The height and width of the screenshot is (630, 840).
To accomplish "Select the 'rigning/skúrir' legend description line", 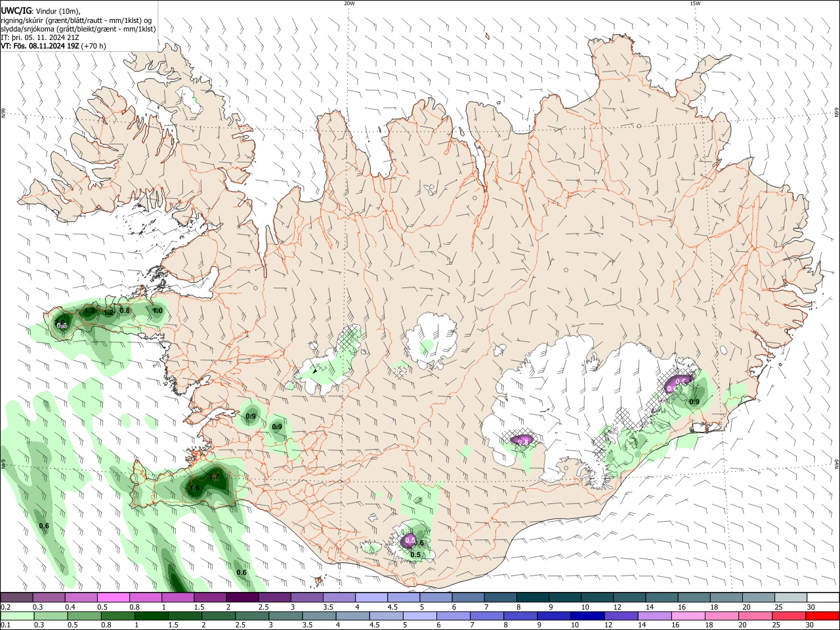I will pyautogui.click(x=76, y=20).
